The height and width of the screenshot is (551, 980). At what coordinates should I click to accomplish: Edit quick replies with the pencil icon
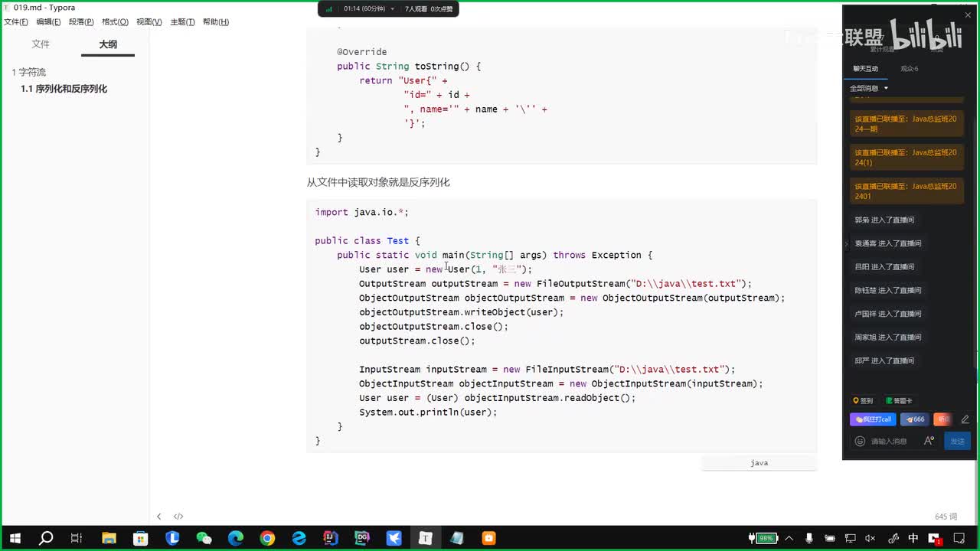(x=965, y=419)
